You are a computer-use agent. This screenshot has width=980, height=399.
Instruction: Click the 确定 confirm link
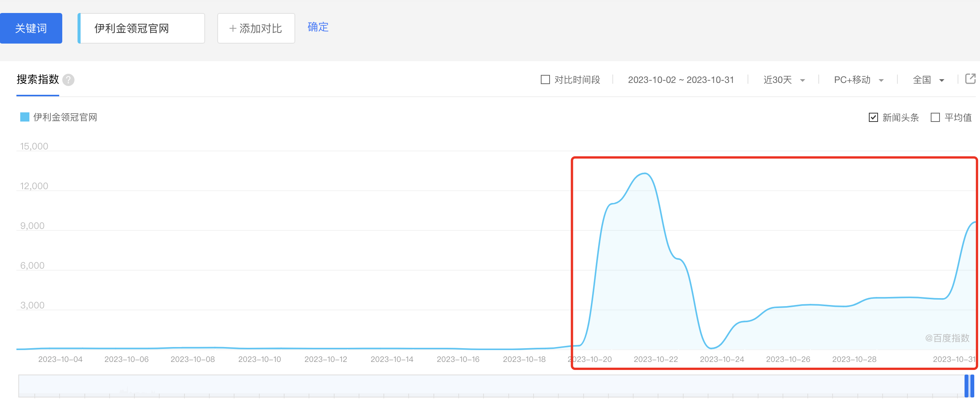[x=318, y=27]
